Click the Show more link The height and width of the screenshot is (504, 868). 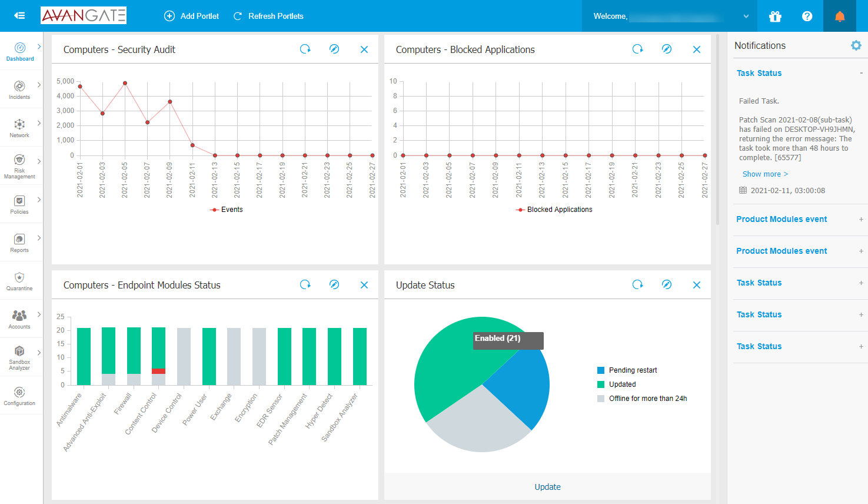click(x=764, y=174)
